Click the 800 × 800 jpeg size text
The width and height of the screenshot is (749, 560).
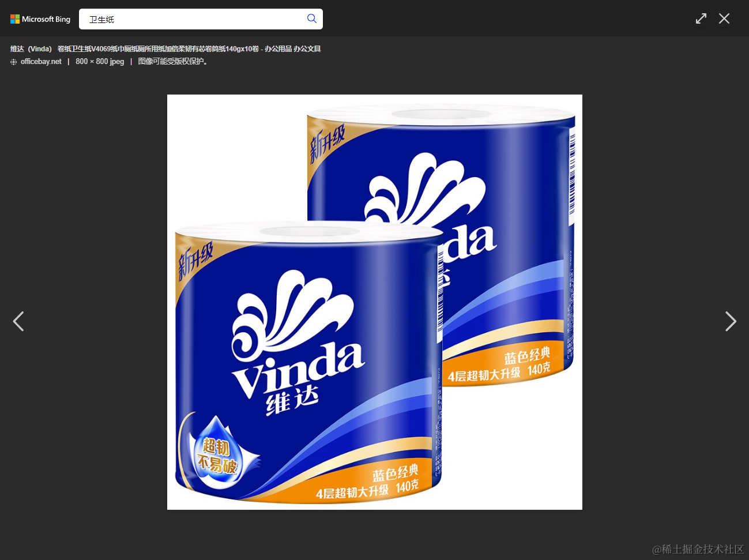pos(100,62)
